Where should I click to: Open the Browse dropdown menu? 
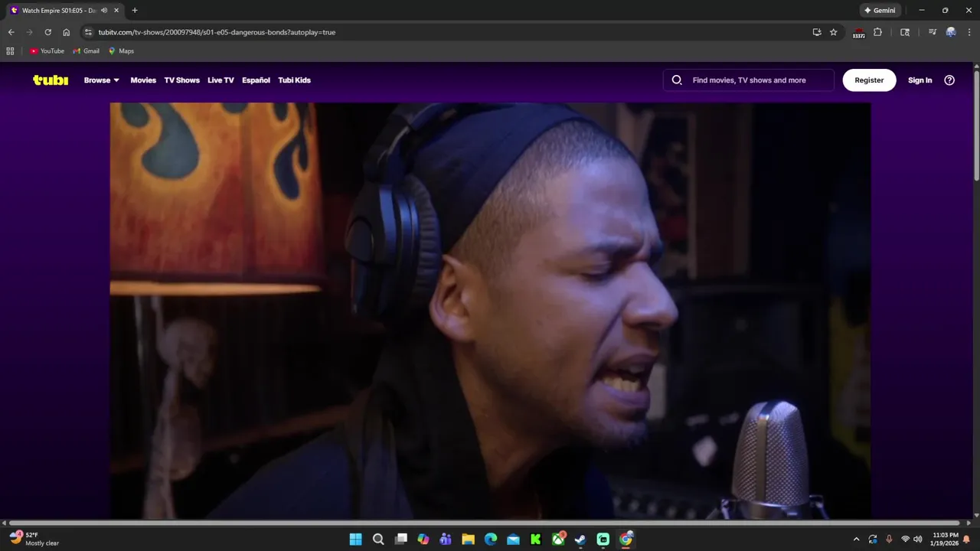101,80
